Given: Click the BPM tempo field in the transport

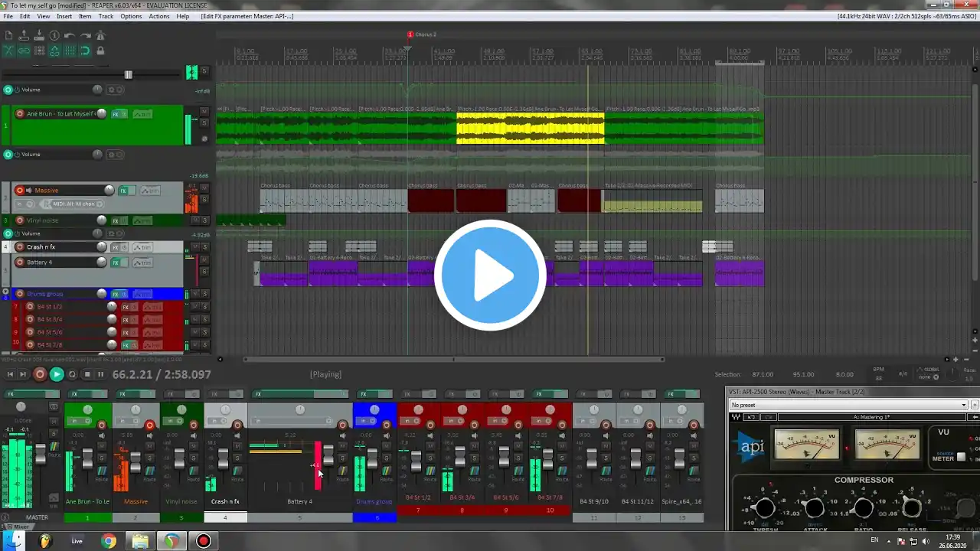Looking at the screenshot, I should click(x=879, y=373).
